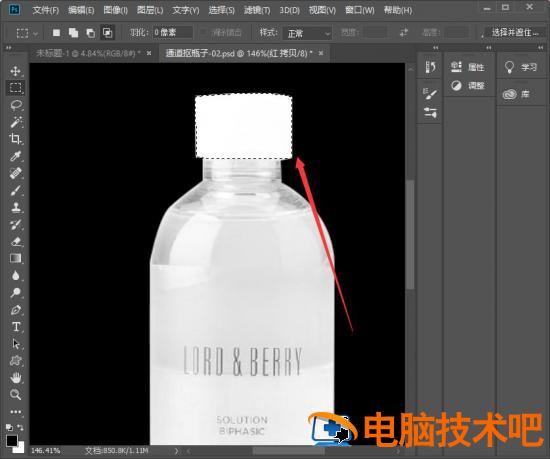
Task: Open the Style dropdown showing 正常
Action: point(307,33)
